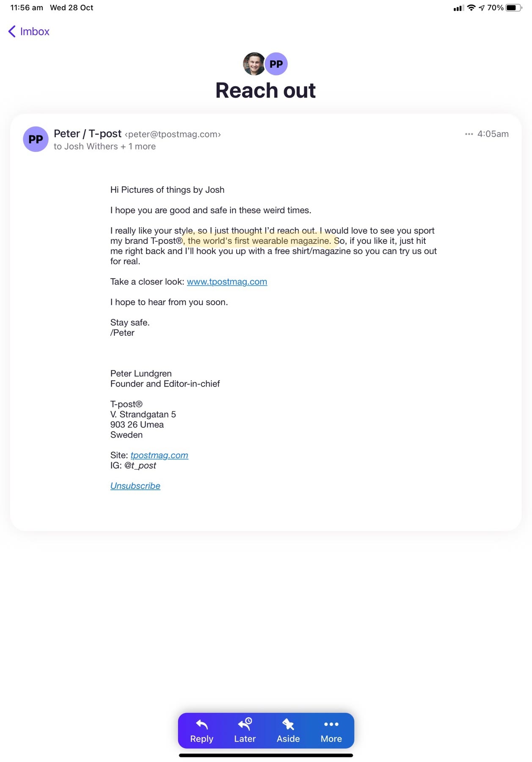Tap the battery indicator in status bar
This screenshot has height=762, width=532.
(x=513, y=8)
